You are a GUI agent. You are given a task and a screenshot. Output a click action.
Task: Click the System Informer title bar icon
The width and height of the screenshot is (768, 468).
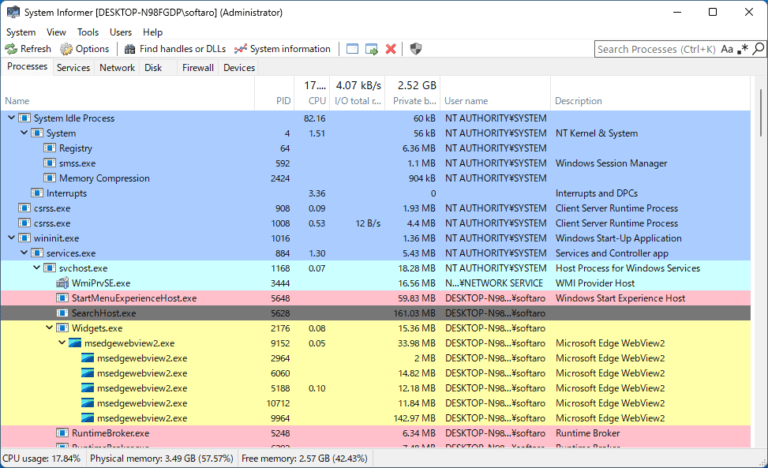[x=13, y=12]
